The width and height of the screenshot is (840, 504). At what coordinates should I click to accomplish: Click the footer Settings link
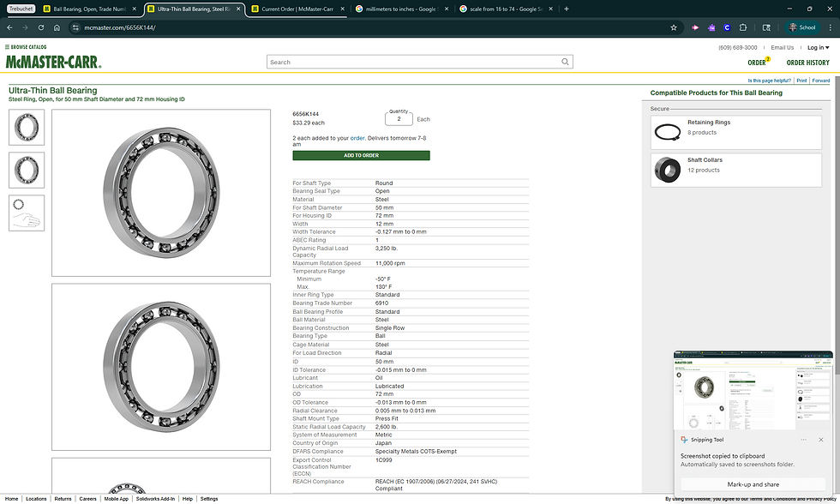209,499
